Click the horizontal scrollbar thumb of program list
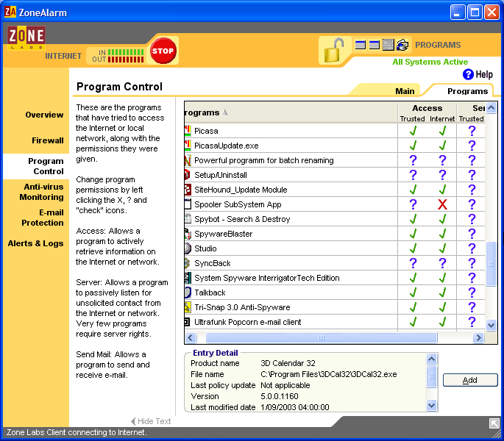This screenshot has height=441, width=504. pos(322,337)
